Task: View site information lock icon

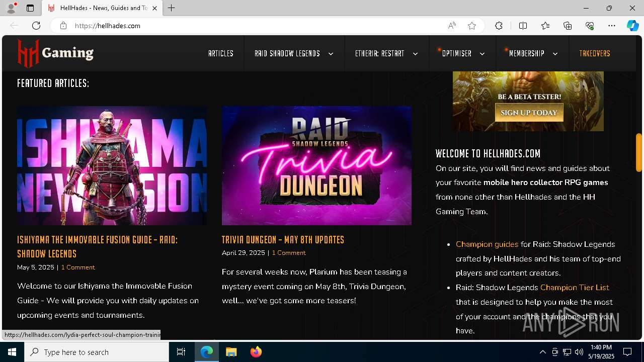Action: pyautogui.click(x=63, y=26)
